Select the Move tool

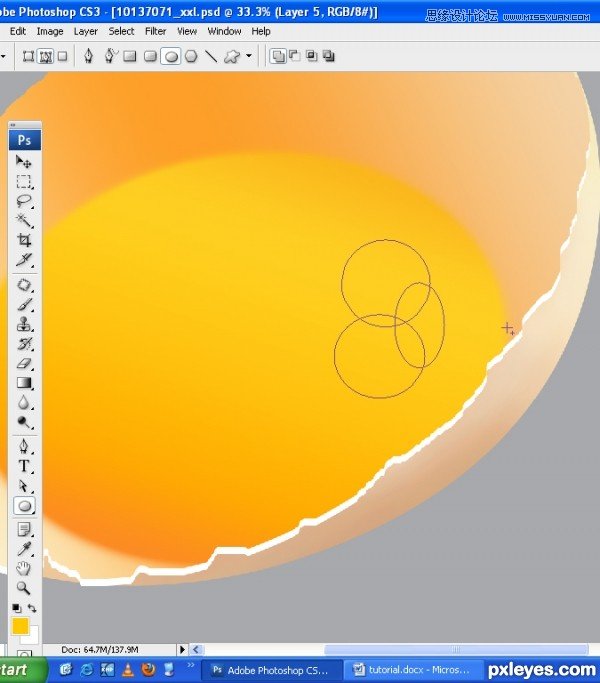pyautogui.click(x=24, y=162)
